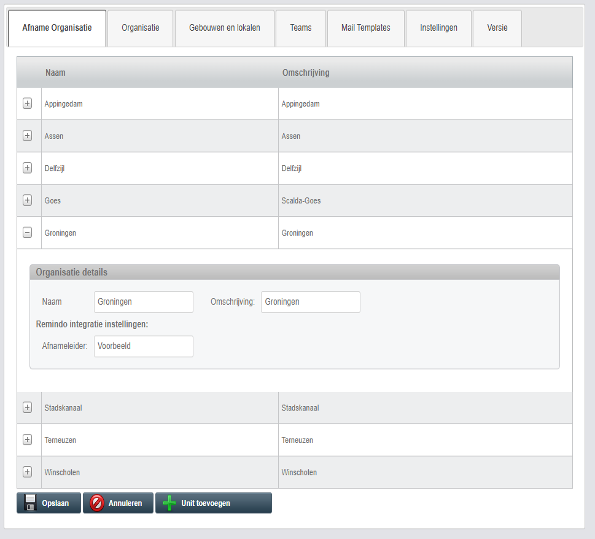Click the Terneuzen description cell
The image size is (595, 539).
[425, 440]
